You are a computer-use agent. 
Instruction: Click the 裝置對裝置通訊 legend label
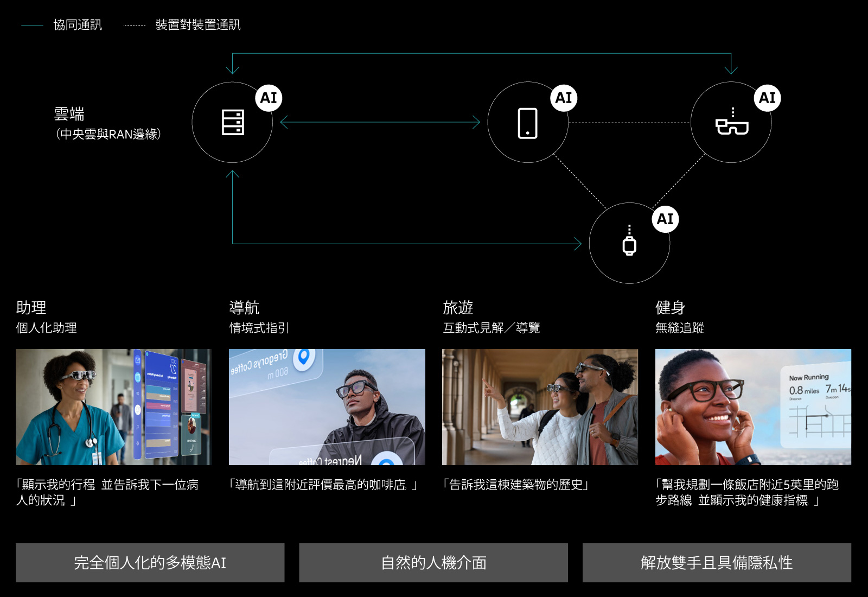click(x=198, y=25)
